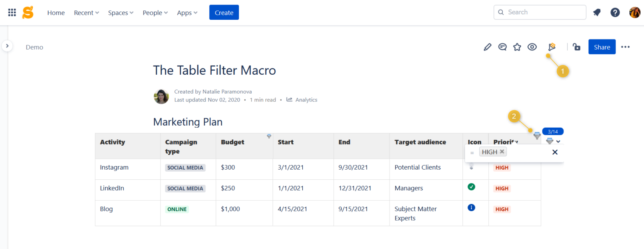Viewport: 644px width, 249px height.
Task: Click the edit pencil icon
Action: [x=487, y=47]
